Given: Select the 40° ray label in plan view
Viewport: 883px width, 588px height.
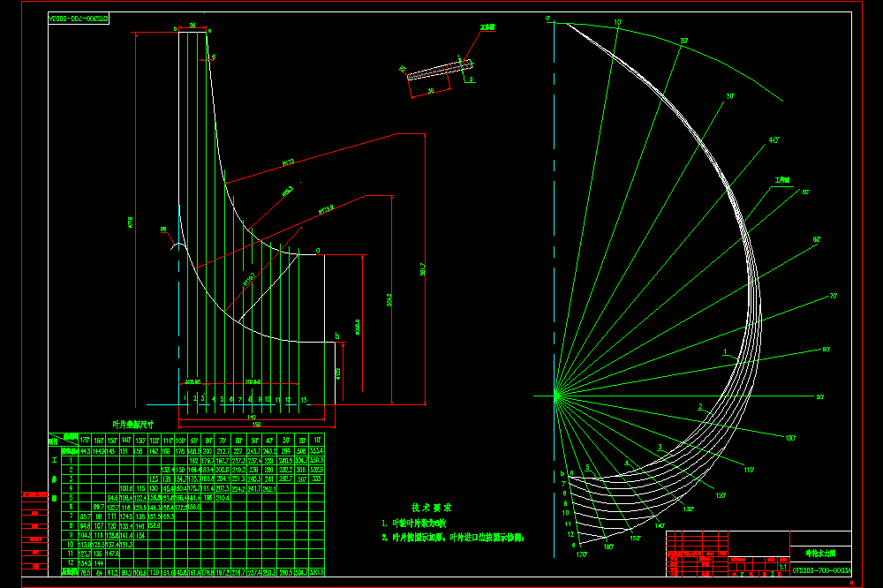Looking at the screenshot, I should 774,140.
